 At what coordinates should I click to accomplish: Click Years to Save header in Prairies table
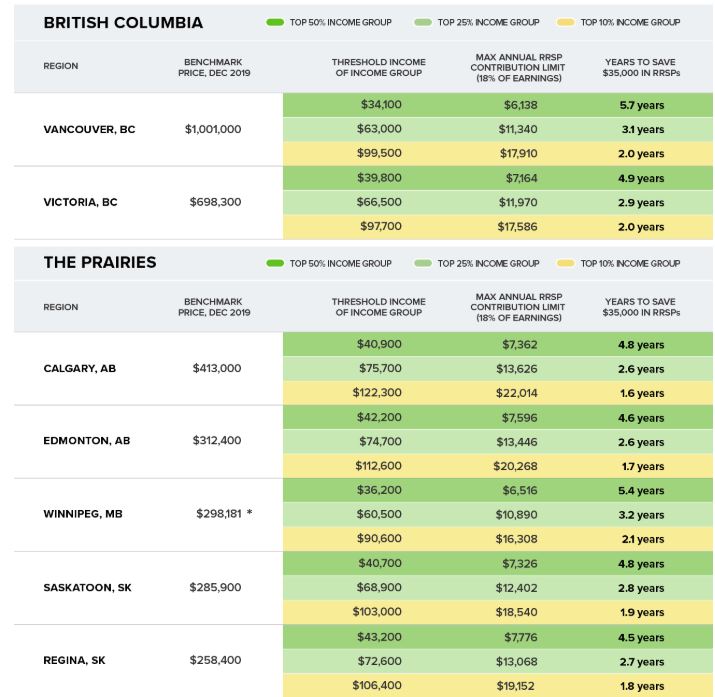click(x=641, y=307)
